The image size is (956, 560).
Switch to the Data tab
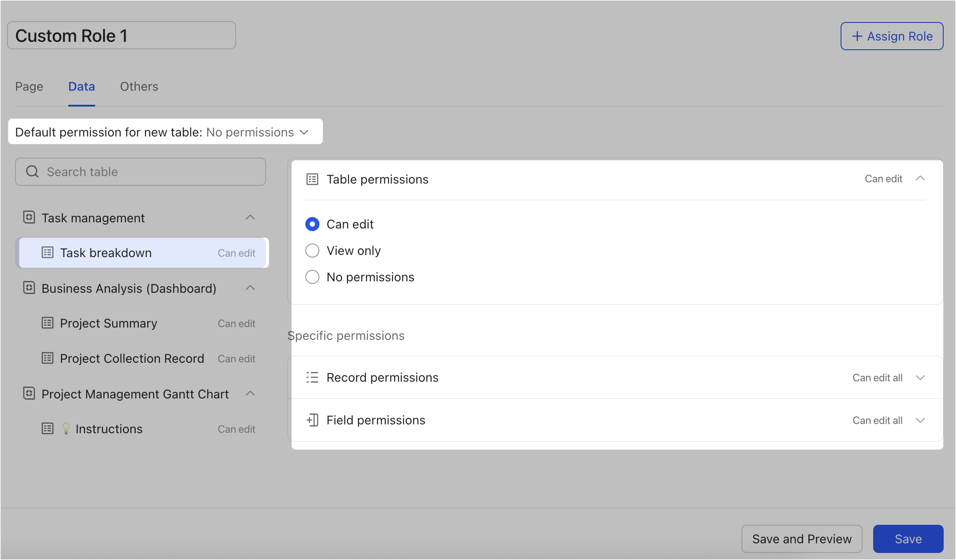coord(82,87)
